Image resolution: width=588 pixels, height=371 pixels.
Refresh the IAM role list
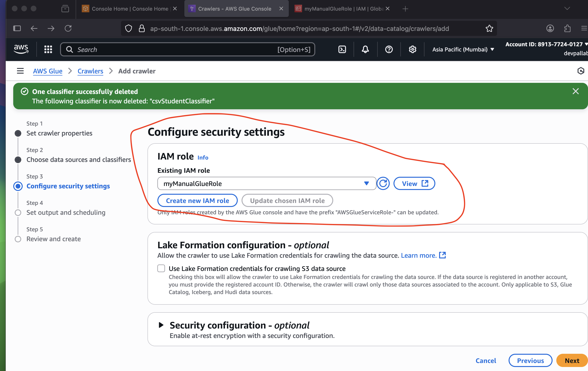383,183
